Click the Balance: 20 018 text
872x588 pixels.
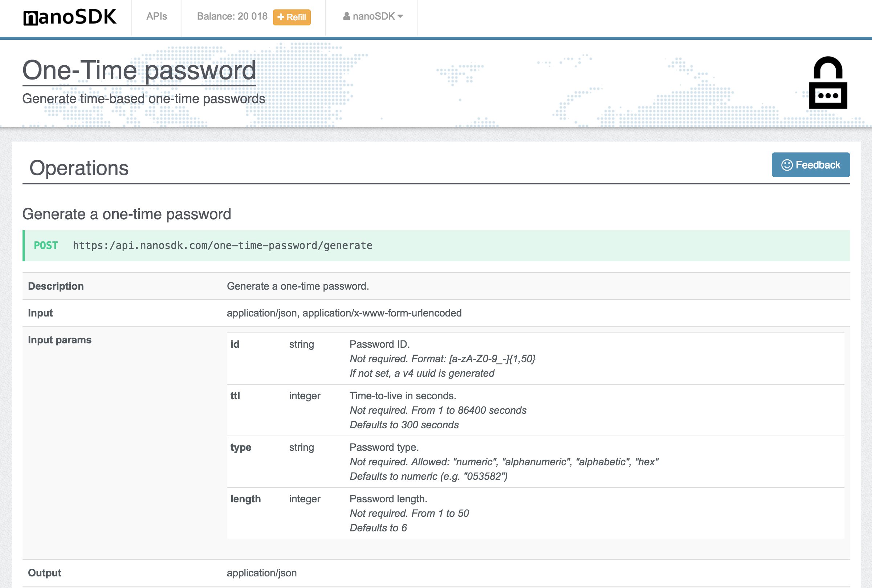tap(232, 16)
